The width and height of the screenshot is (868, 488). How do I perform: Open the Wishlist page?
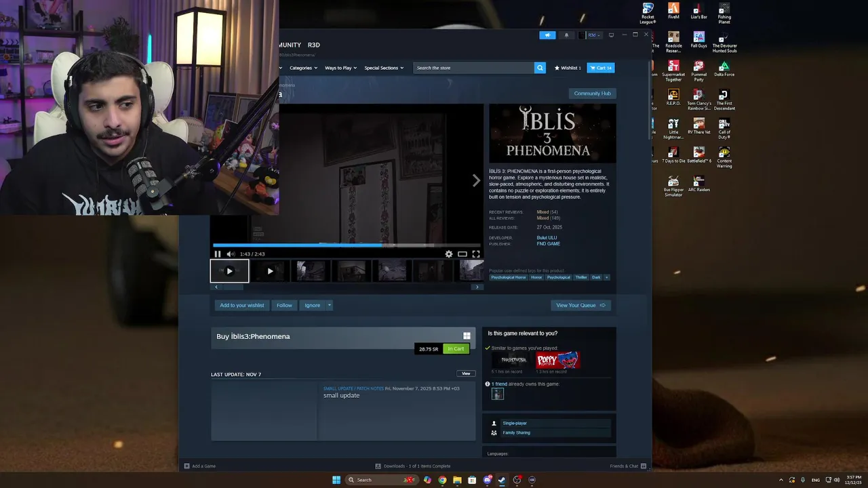(568, 68)
